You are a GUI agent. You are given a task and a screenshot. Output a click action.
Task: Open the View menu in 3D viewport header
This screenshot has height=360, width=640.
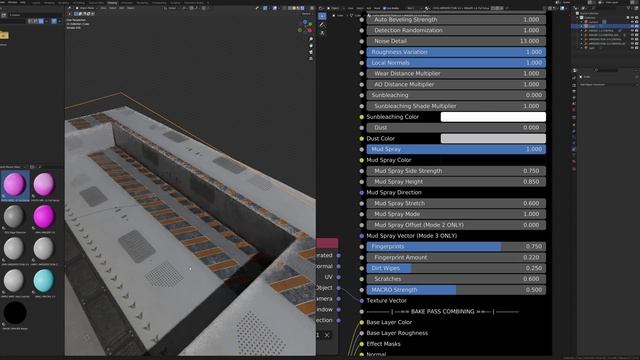pos(103,8)
